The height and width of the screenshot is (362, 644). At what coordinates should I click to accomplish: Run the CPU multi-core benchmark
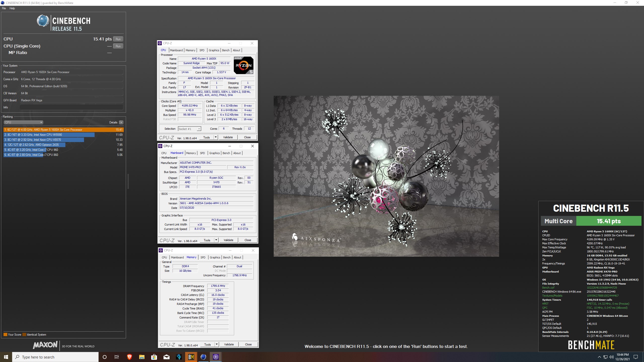click(x=118, y=39)
